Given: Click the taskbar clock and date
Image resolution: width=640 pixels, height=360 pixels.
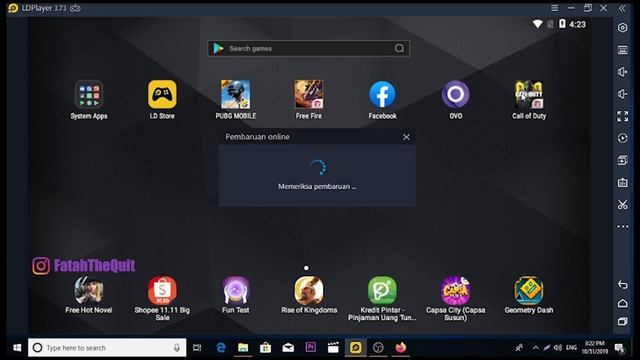Looking at the screenshot, I should click(595, 348).
